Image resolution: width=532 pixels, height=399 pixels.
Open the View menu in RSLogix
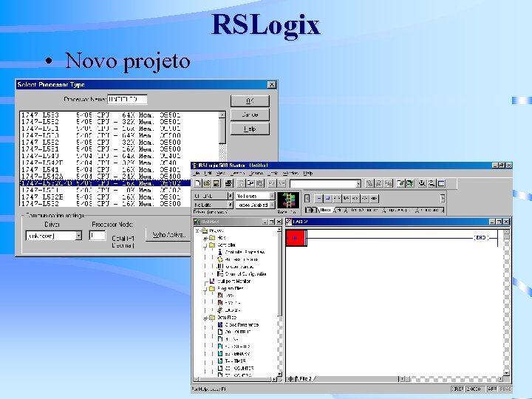220,174
